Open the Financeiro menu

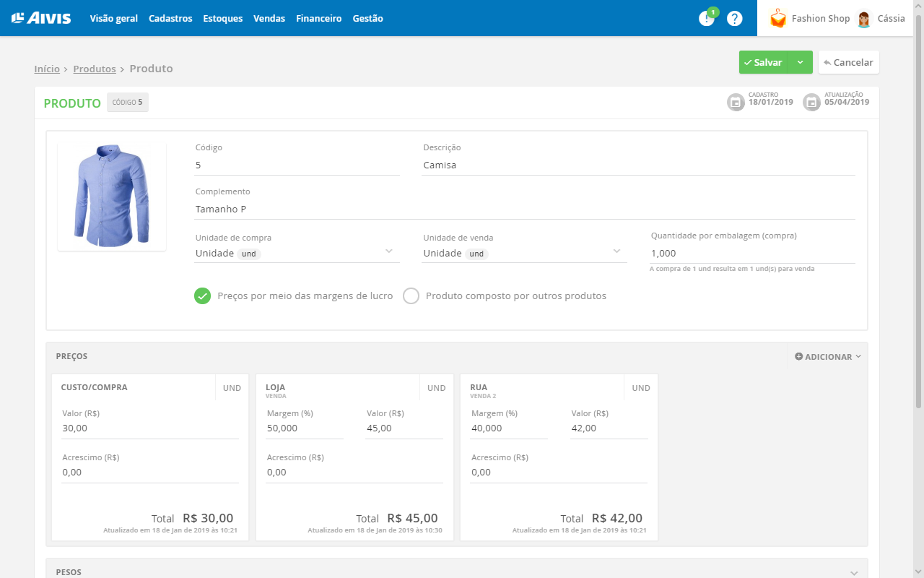coord(319,18)
